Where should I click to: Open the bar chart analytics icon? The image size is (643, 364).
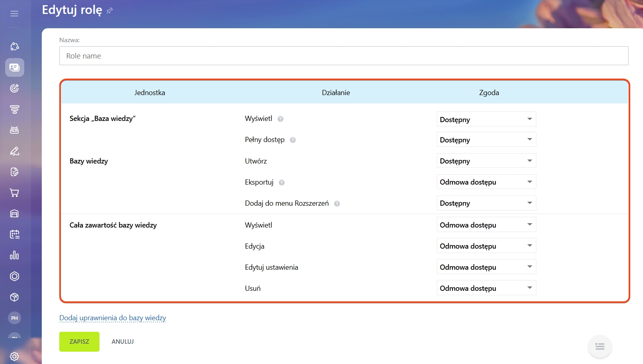pyautogui.click(x=14, y=255)
